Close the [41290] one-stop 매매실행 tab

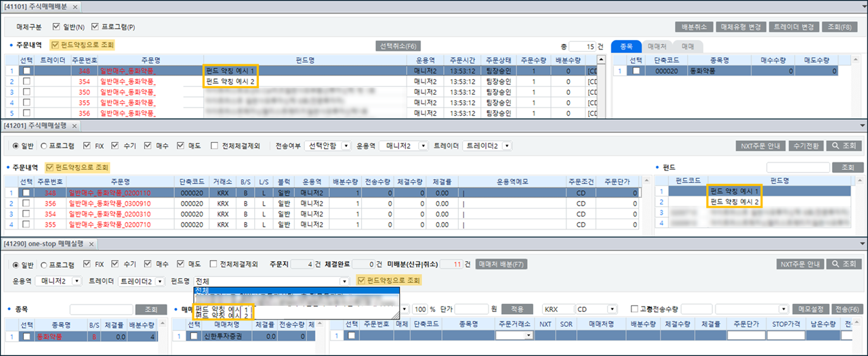point(91,244)
